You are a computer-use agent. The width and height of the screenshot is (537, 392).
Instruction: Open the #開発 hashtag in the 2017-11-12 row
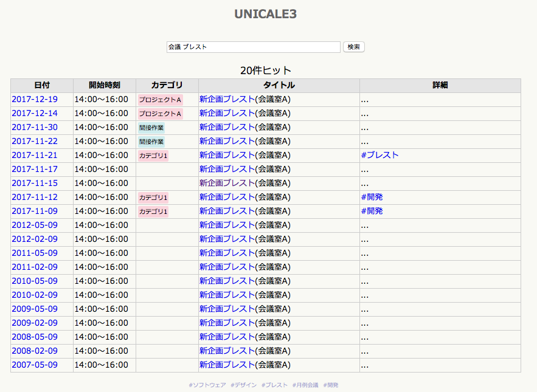click(372, 197)
